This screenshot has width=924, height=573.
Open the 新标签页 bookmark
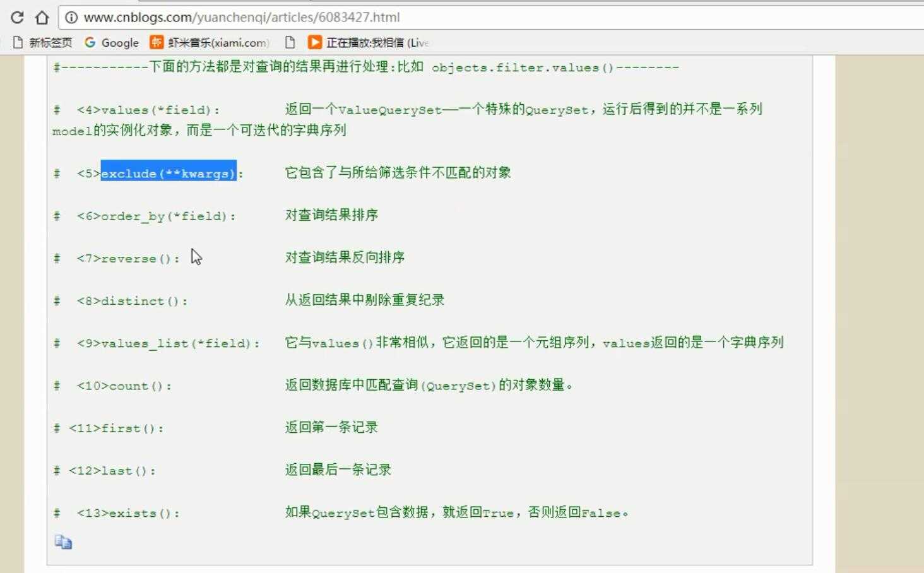[x=42, y=42]
